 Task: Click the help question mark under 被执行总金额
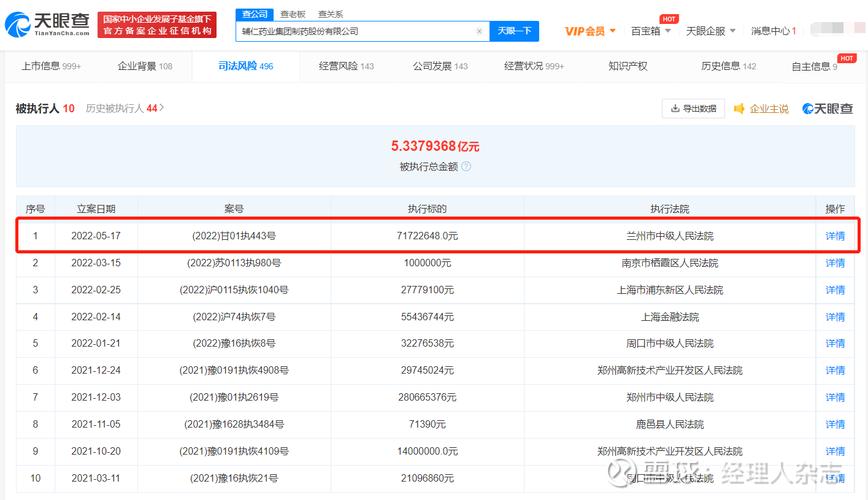point(466,167)
